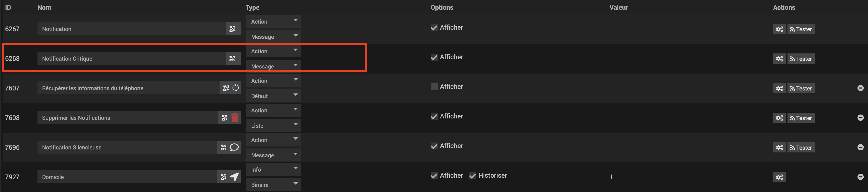
Task: Open gear configuration for Notification Silencieuse
Action: pyautogui.click(x=779, y=148)
